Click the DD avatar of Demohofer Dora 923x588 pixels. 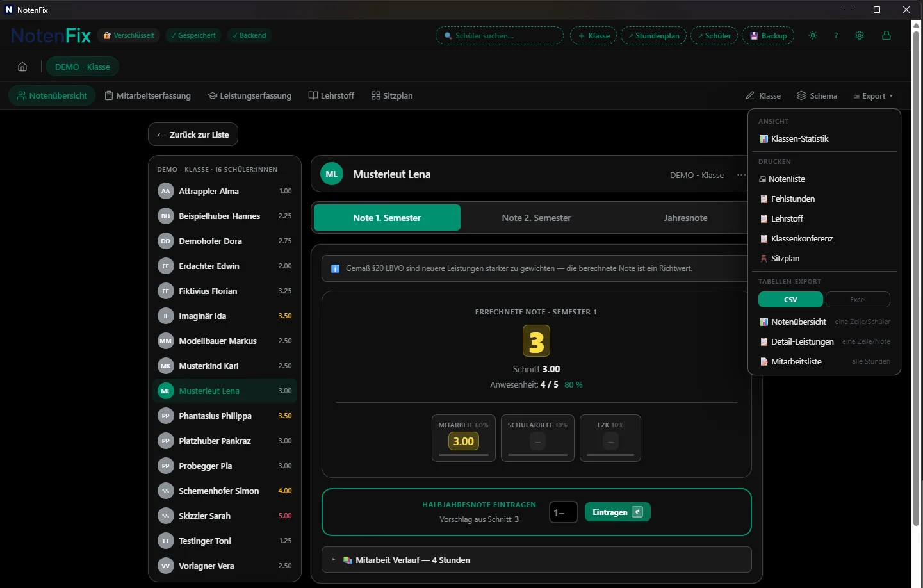pos(166,241)
